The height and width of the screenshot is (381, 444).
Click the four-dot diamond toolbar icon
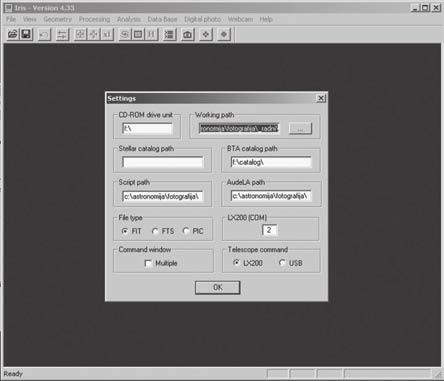tap(206, 34)
